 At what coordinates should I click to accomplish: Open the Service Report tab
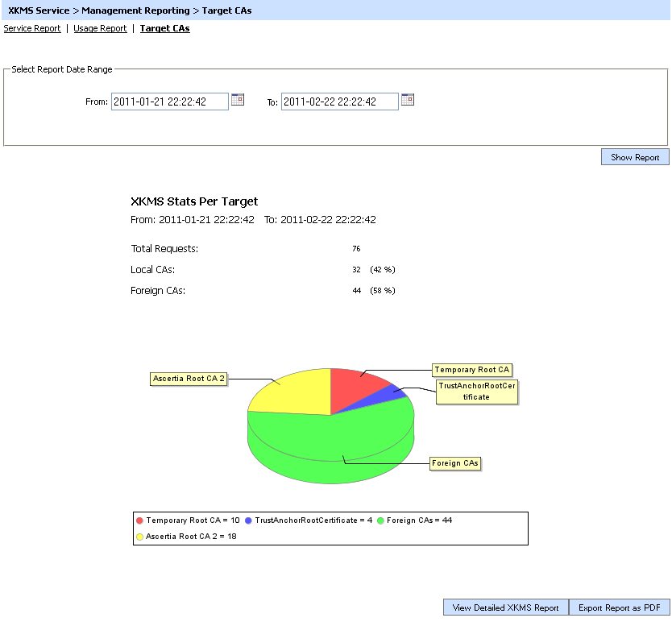coord(32,28)
